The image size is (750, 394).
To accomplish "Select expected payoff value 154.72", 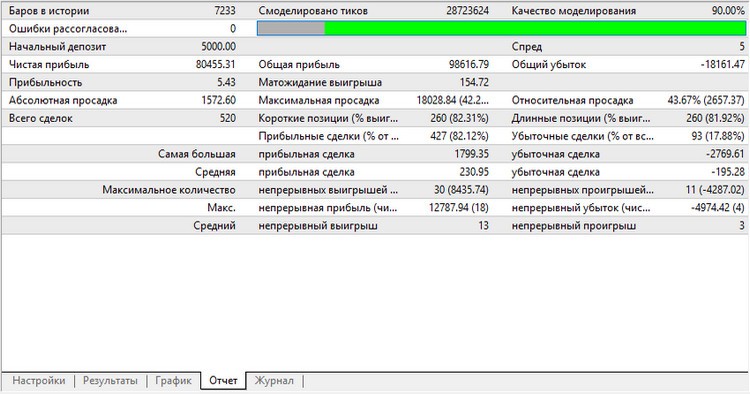I will pyautogui.click(x=474, y=82).
